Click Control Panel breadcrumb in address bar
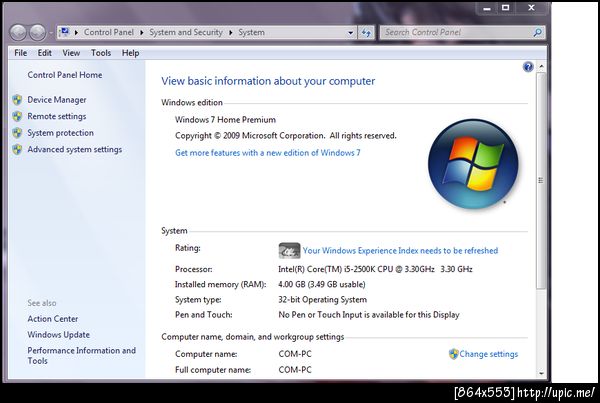Image resolution: width=600 pixels, height=403 pixels. point(109,33)
